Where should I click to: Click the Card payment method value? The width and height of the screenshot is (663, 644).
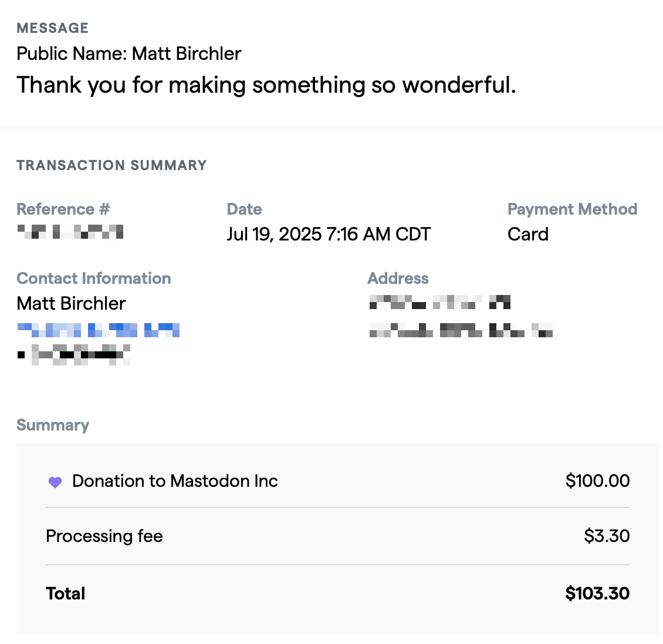(527, 235)
